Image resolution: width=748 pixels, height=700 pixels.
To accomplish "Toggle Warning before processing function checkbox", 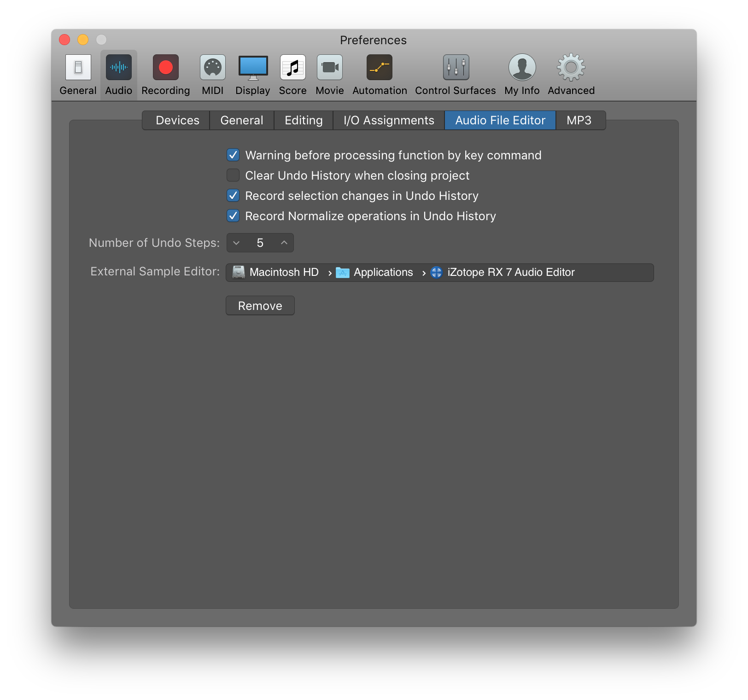I will (x=233, y=155).
